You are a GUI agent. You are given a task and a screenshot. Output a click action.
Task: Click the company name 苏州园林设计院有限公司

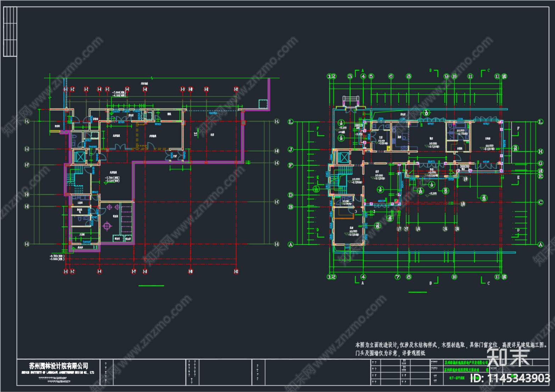[x=59, y=366]
